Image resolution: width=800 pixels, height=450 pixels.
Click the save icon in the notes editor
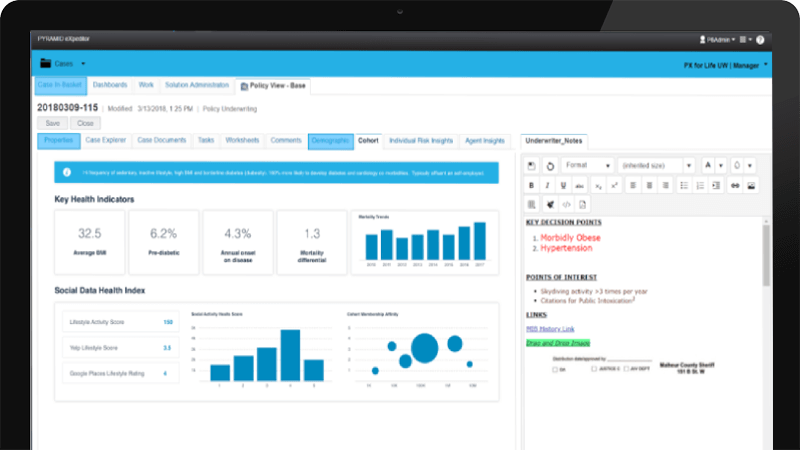532,166
